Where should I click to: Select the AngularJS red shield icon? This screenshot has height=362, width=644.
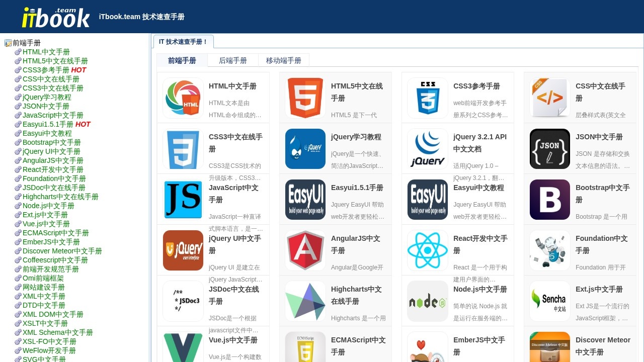[x=305, y=250]
